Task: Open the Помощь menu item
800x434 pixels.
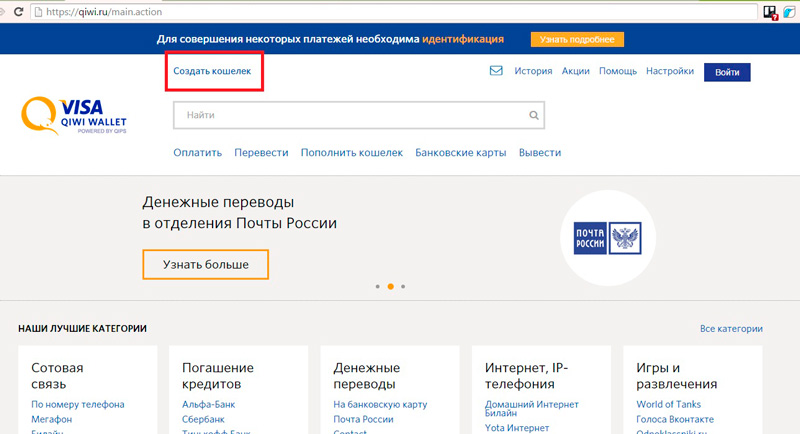Action: coord(618,71)
